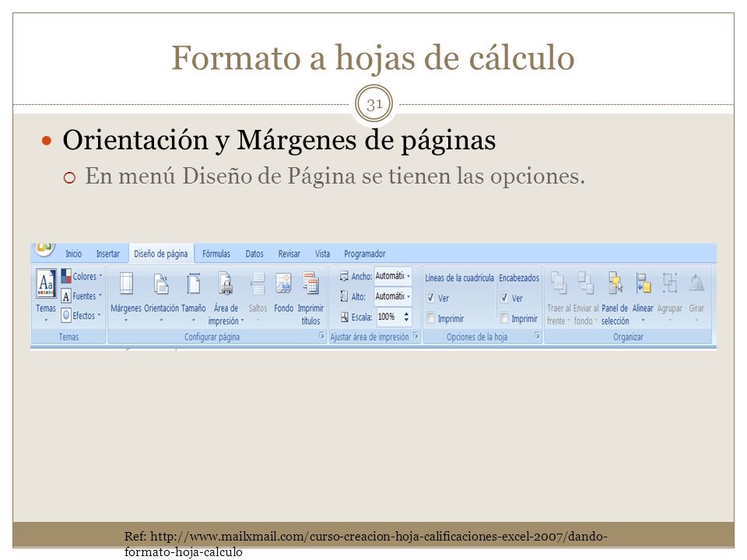747x560 pixels.
Task: Open the dropdown arrow under Alinear
Action: click(x=644, y=320)
